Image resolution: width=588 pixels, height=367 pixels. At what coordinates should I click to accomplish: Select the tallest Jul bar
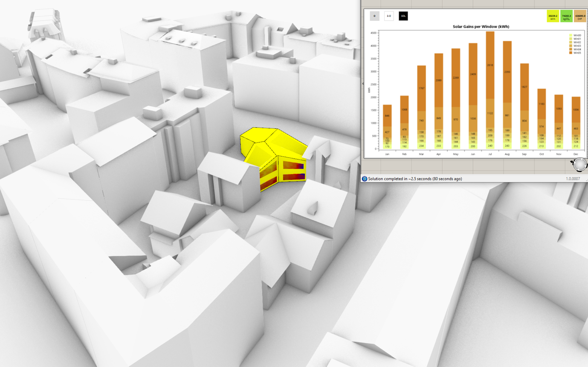pyautogui.click(x=489, y=85)
